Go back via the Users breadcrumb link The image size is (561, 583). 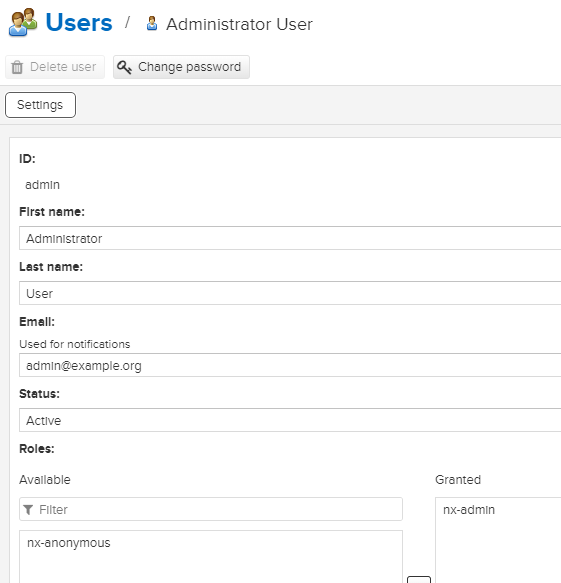pos(78,23)
